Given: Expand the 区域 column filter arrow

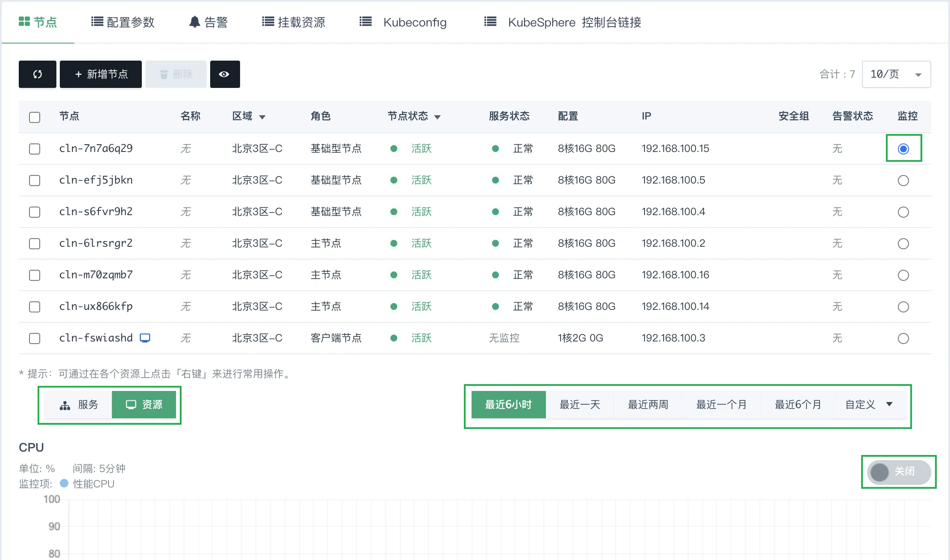Looking at the screenshot, I should pos(262,117).
